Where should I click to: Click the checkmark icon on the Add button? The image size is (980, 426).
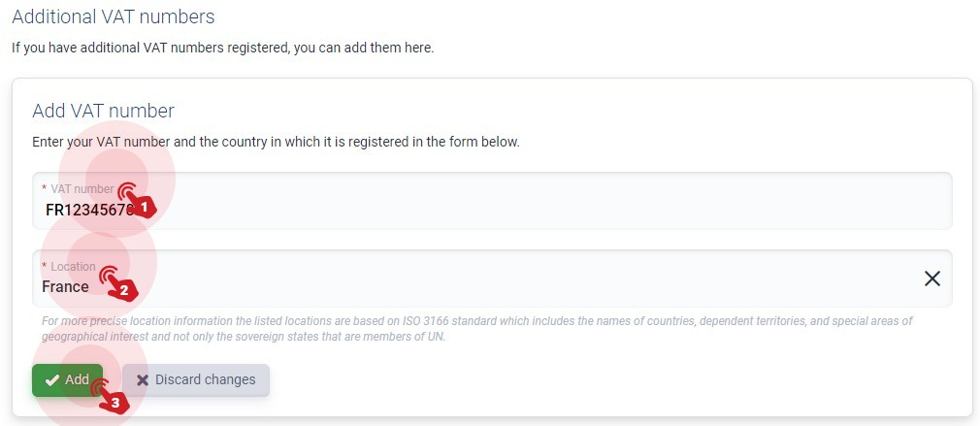[52, 380]
